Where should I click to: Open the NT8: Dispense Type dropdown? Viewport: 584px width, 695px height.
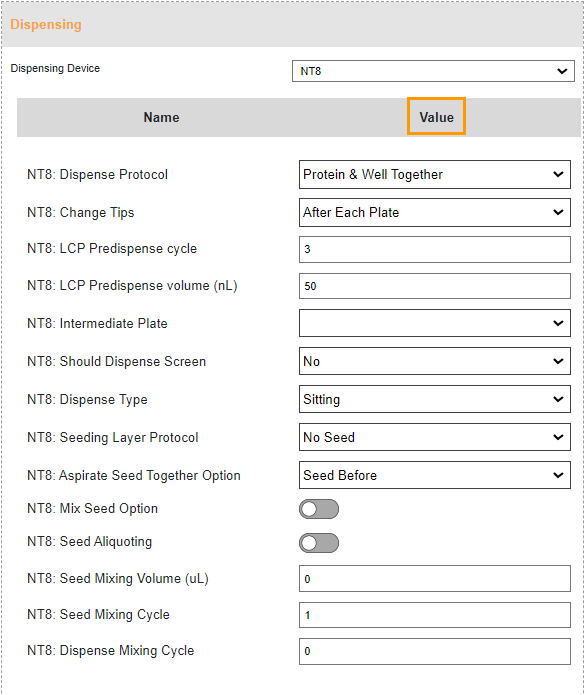click(x=435, y=399)
